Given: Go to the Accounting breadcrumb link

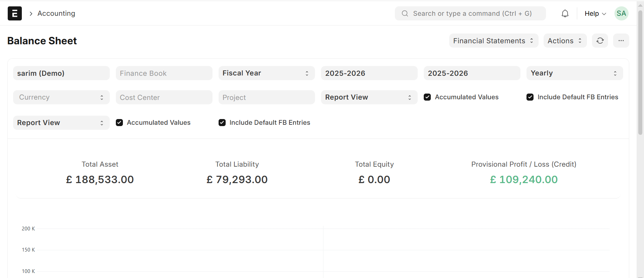Looking at the screenshot, I should point(56,13).
